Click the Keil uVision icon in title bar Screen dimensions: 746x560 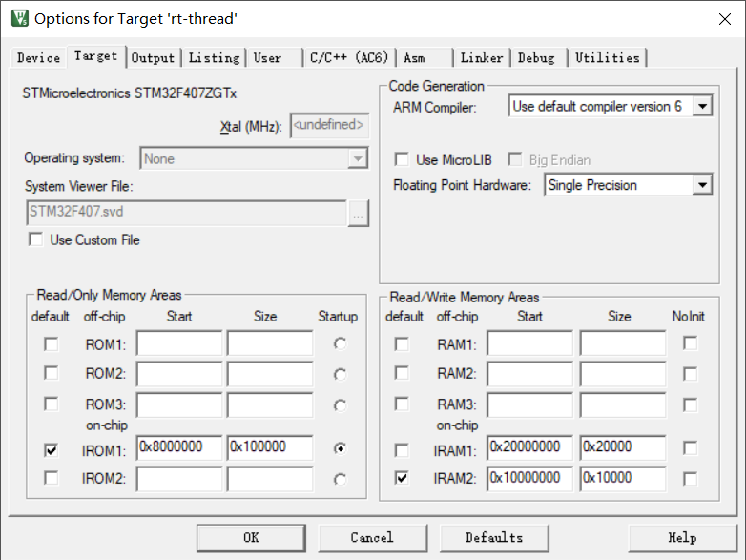(x=19, y=18)
